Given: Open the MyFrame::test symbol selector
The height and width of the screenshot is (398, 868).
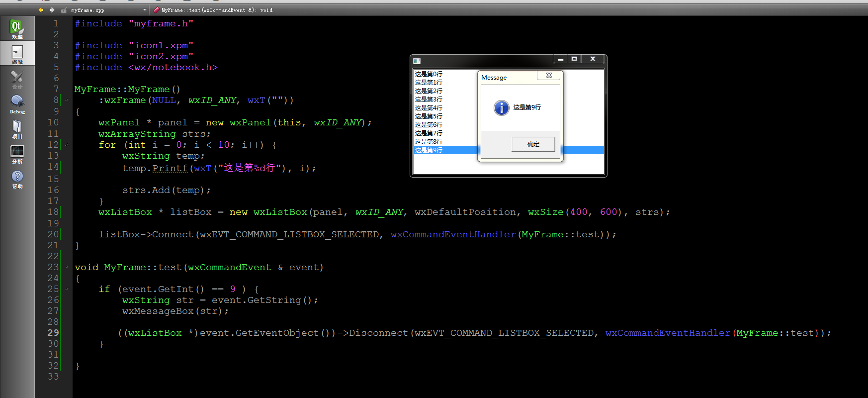Looking at the screenshot, I should [x=217, y=10].
